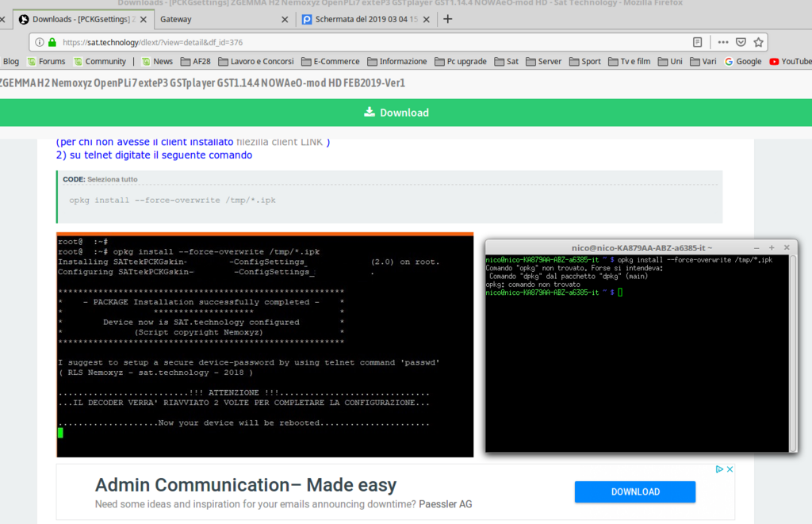
Task: Open a new browser tab
Action: pos(448,19)
